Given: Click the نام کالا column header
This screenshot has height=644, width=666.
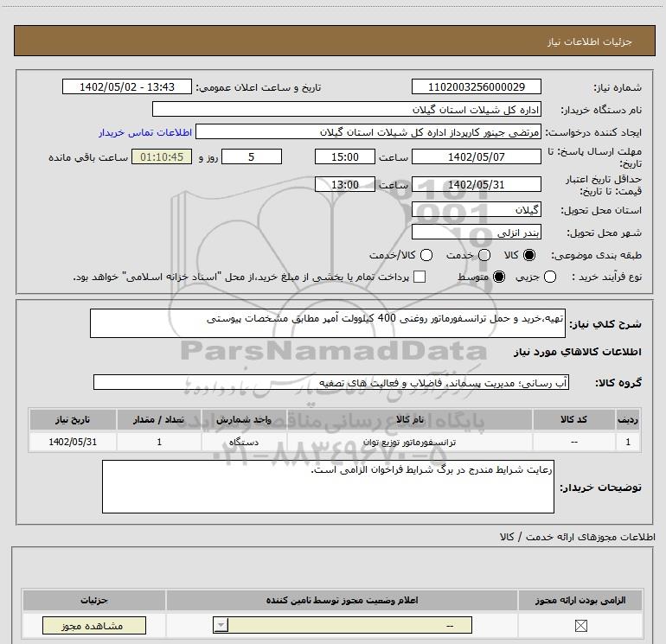Looking at the screenshot, I should (x=410, y=419).
